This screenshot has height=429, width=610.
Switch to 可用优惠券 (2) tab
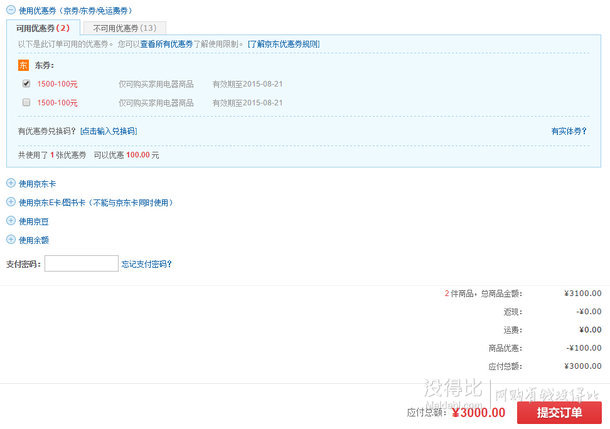(x=43, y=28)
